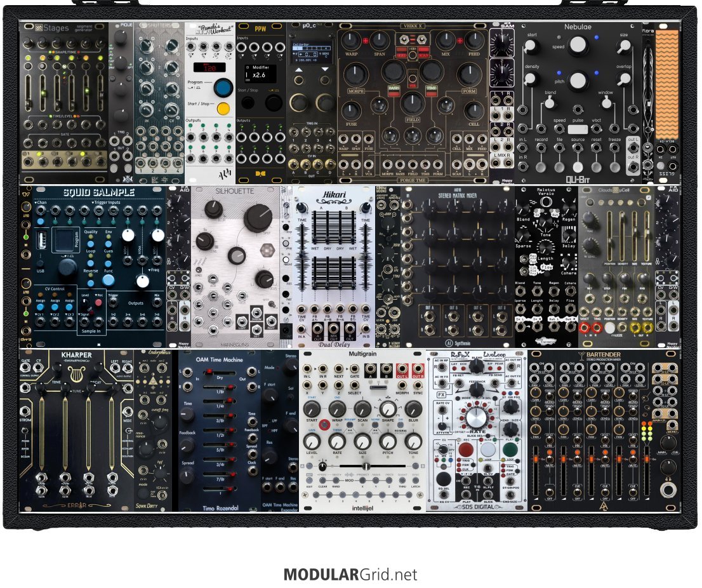Select the Silhouette module
This screenshot has height=588, width=702.
click(x=235, y=267)
